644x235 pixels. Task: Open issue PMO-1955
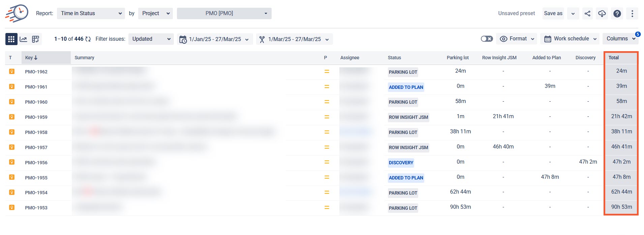click(x=36, y=178)
